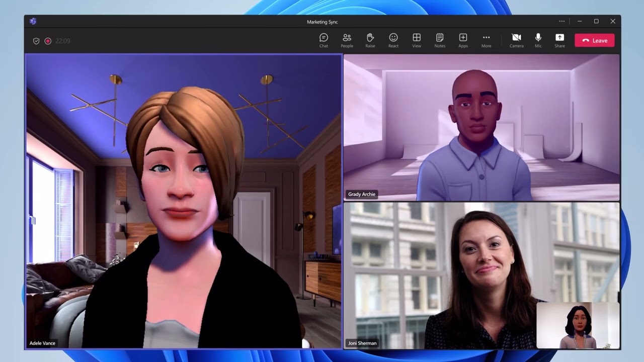Screen dimensions: 644x362
Task: Open the Apps panel
Action: click(463, 40)
